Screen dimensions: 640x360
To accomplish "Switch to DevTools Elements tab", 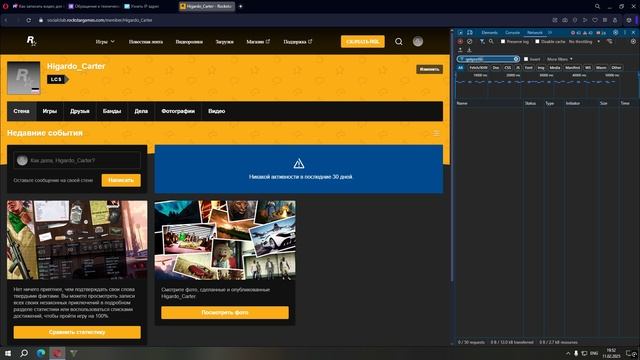I will [489, 32].
